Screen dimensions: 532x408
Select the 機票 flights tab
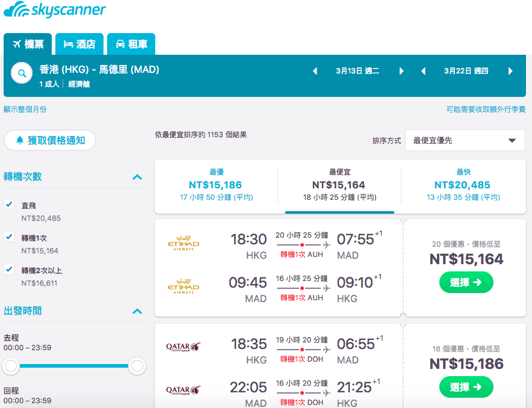point(28,44)
